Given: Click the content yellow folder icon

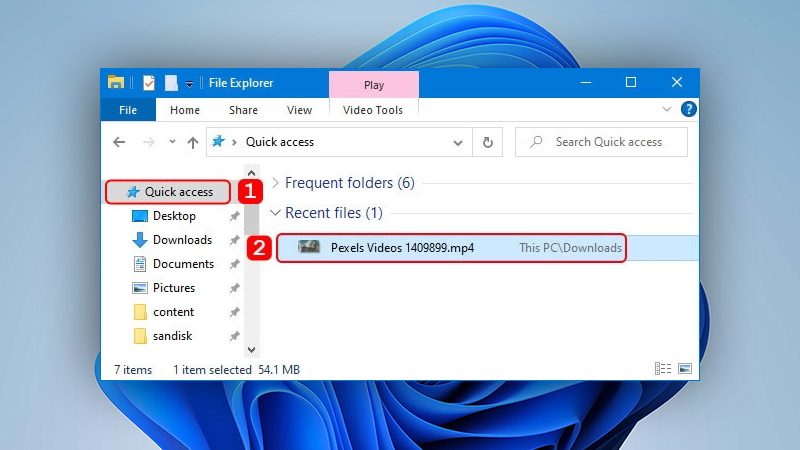Looking at the screenshot, I should 140,312.
